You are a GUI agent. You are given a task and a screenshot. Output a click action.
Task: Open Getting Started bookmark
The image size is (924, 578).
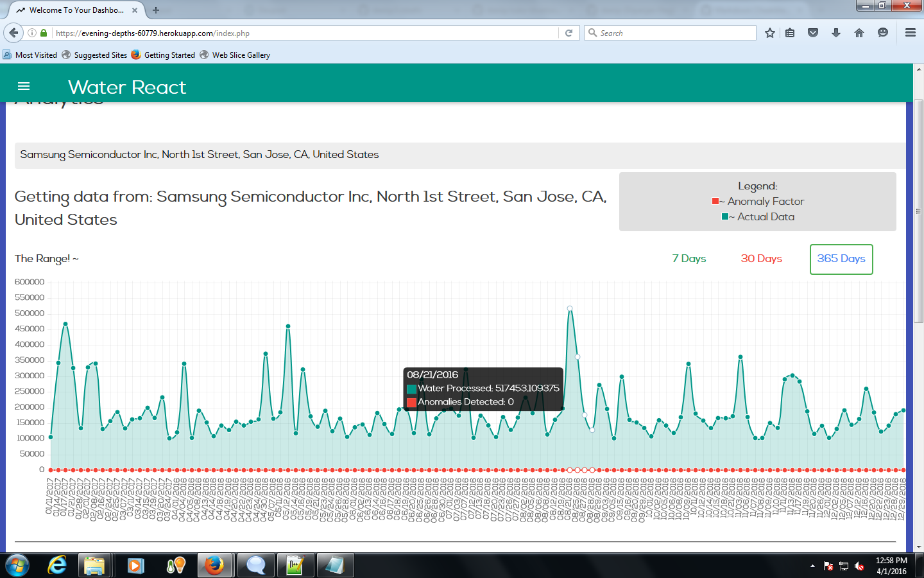click(163, 55)
